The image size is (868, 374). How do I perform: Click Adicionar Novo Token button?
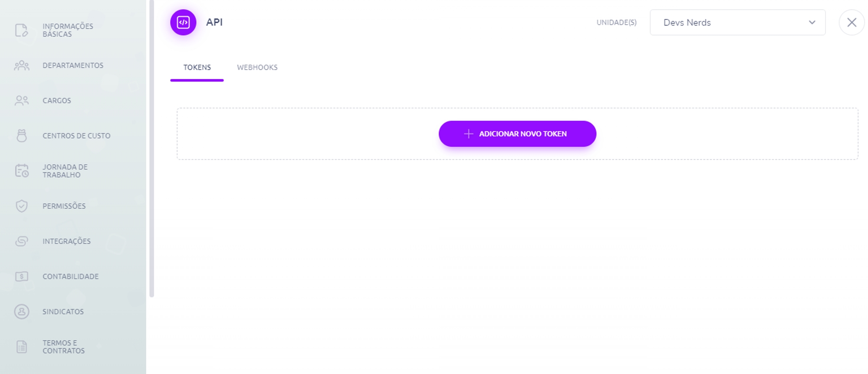point(517,134)
